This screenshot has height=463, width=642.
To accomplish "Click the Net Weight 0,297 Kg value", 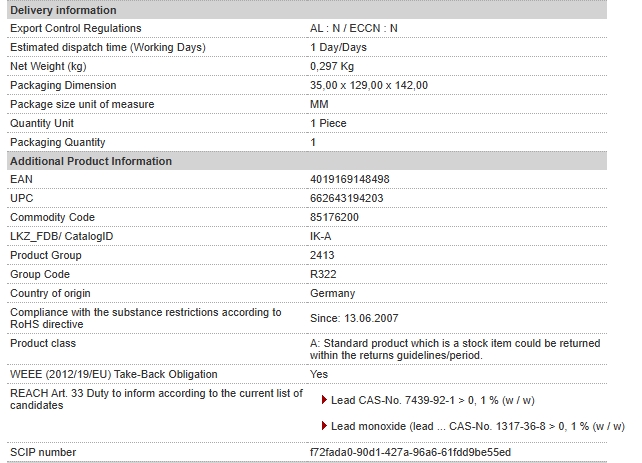I will [x=332, y=66].
